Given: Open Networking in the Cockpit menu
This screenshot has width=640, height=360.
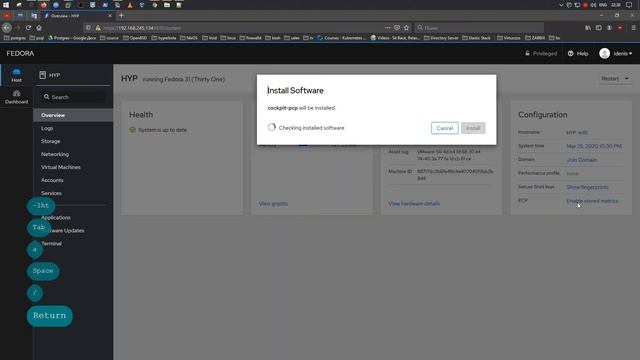Looking at the screenshot, I should 55,154.
